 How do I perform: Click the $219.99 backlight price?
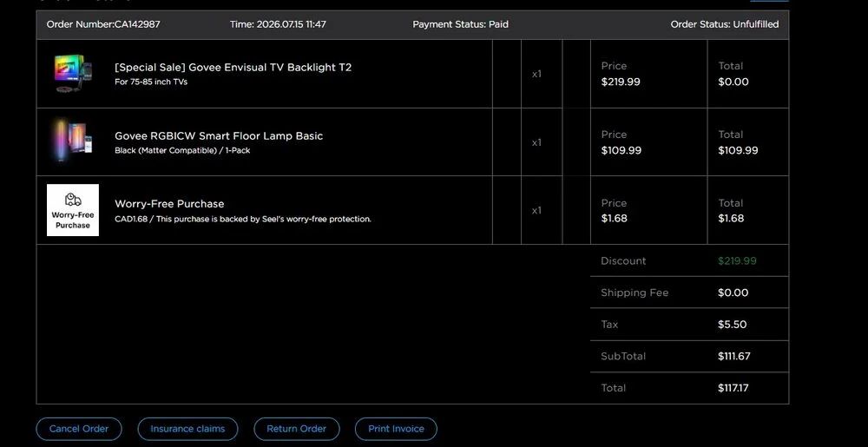(x=621, y=82)
